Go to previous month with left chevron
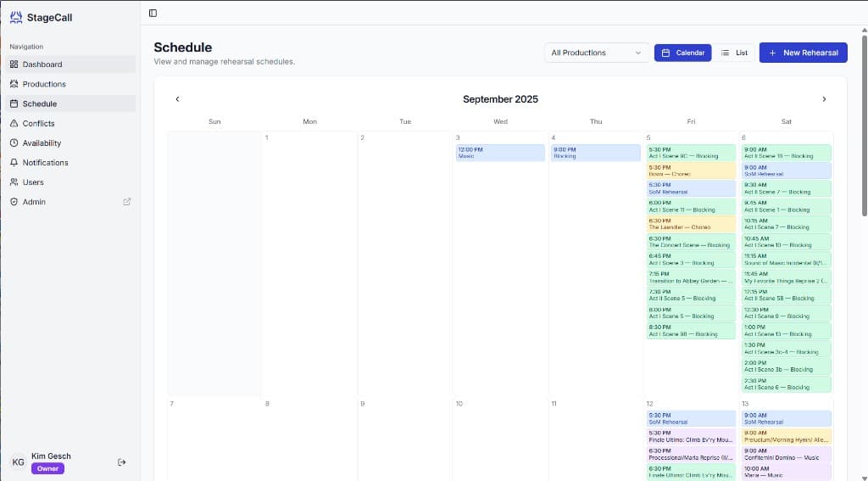This screenshot has height=481, width=868. click(177, 99)
